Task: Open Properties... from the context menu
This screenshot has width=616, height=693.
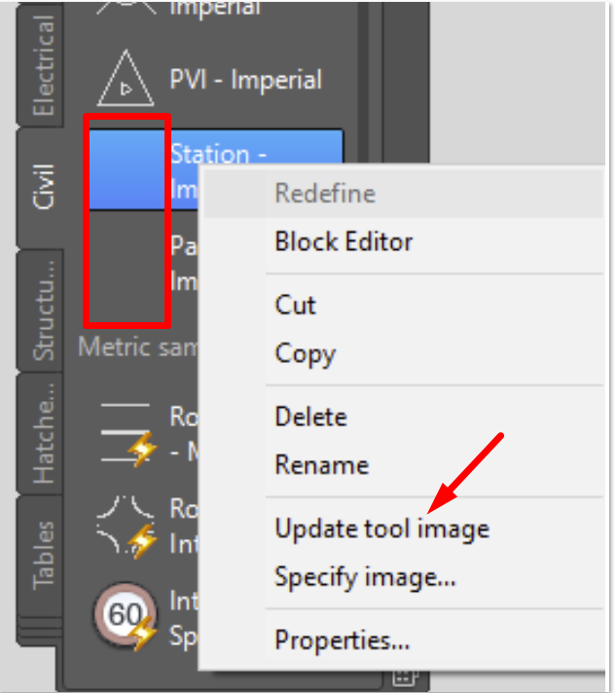Action: click(x=342, y=640)
